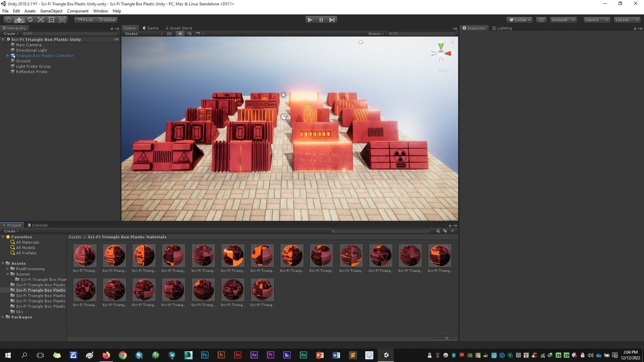This screenshot has height=362, width=644.
Task: Expand Triangle Box Plastic Collection object
Action: [x=7, y=56]
